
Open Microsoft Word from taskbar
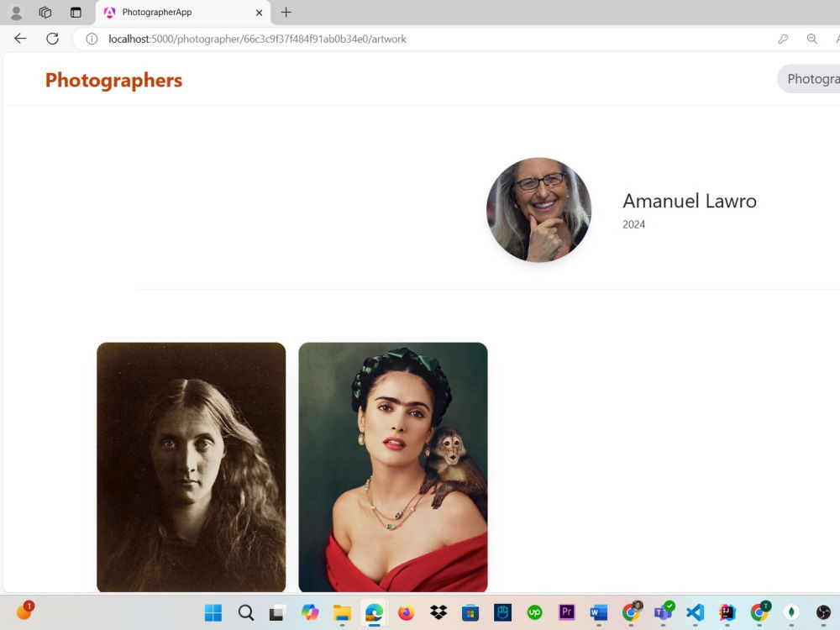tap(599, 612)
